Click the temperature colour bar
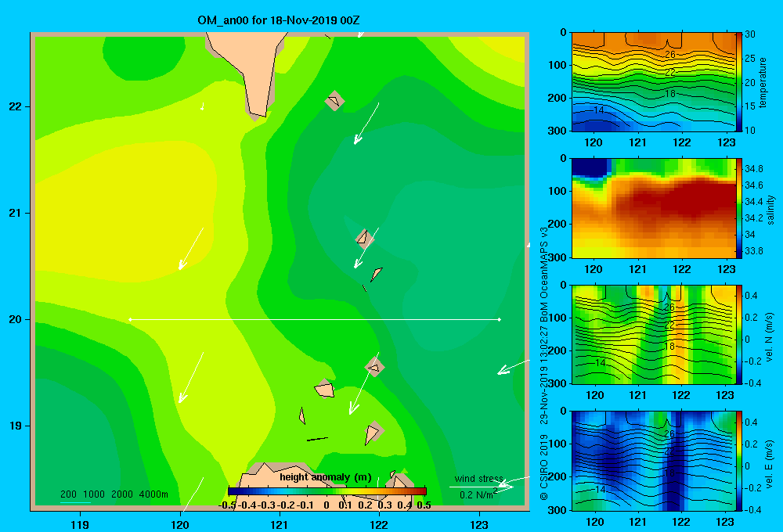This screenshot has height=532, width=783. tap(739, 82)
